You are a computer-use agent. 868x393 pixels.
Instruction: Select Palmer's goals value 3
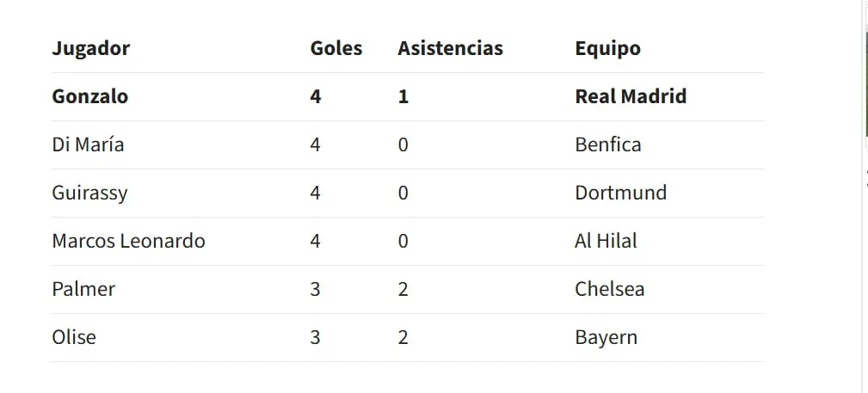click(x=315, y=289)
